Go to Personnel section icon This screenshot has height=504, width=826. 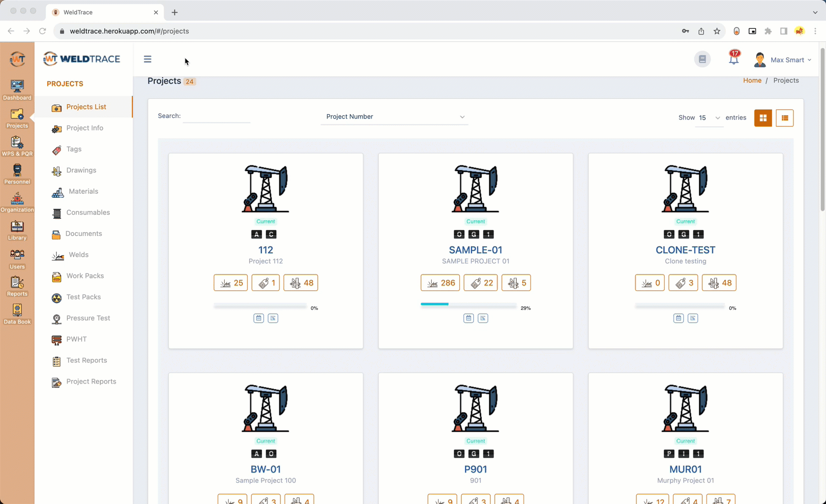17,174
